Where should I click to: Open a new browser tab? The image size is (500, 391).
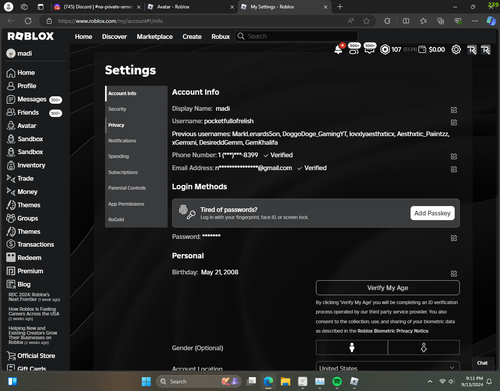tap(340, 7)
